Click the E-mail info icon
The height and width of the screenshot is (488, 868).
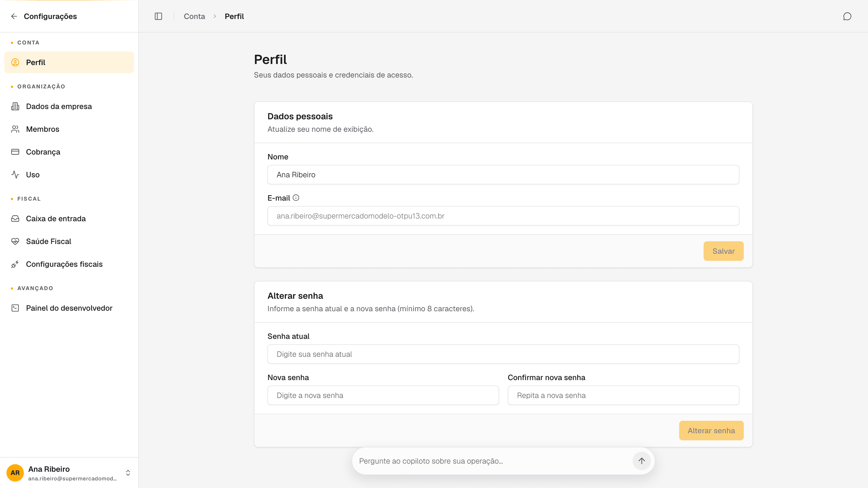tap(296, 198)
